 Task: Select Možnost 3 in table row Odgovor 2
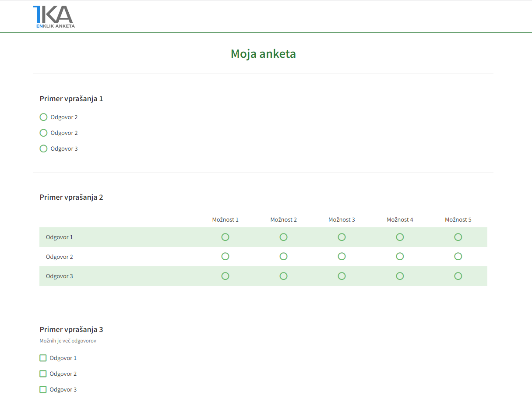click(342, 256)
